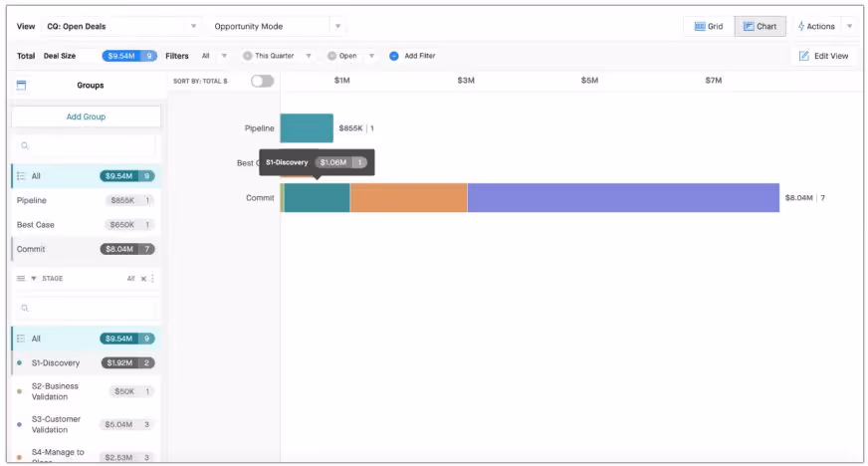This screenshot has width=868, height=466.
Task: Click the $9.54M total badge in header
Action: (129, 56)
